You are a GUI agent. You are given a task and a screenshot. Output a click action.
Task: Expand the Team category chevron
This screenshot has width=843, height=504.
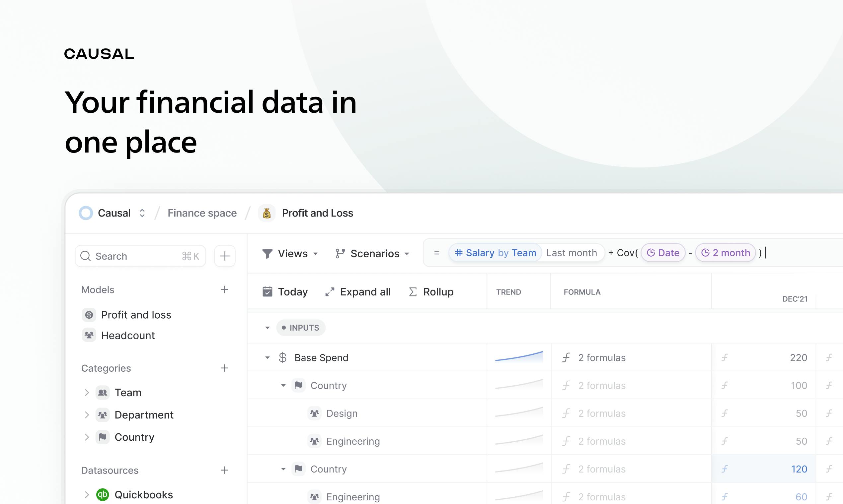[x=87, y=393]
